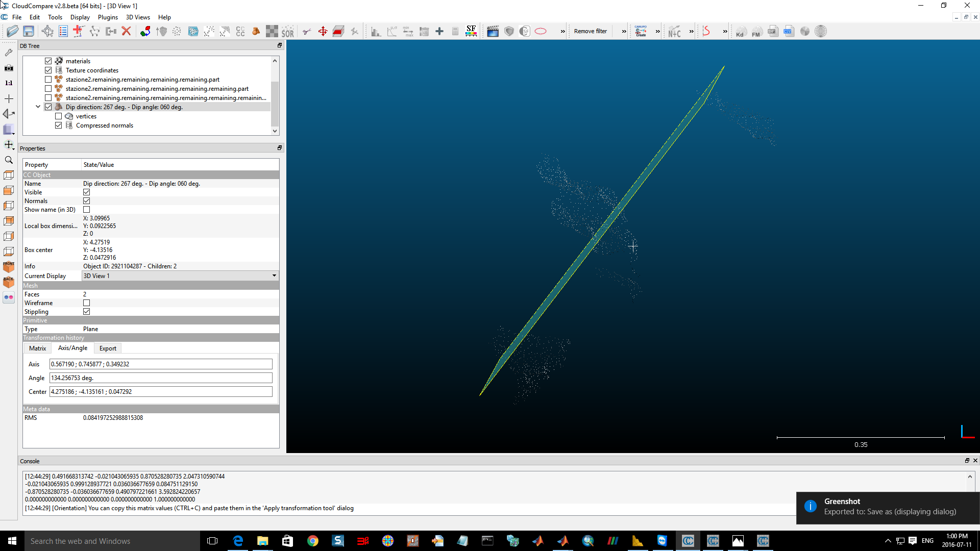
Task: Uncheck the Stippling checkbox
Action: pos(86,312)
